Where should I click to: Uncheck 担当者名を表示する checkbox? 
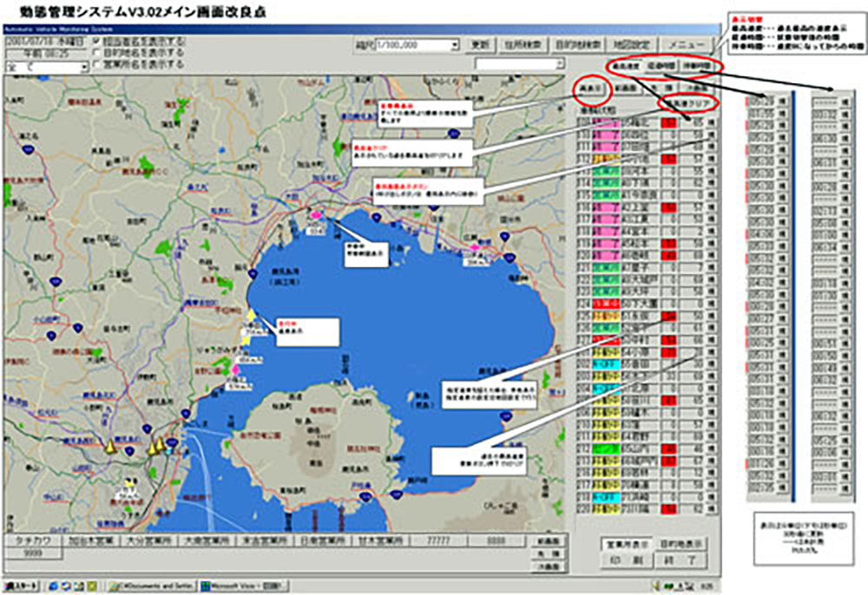point(97,42)
